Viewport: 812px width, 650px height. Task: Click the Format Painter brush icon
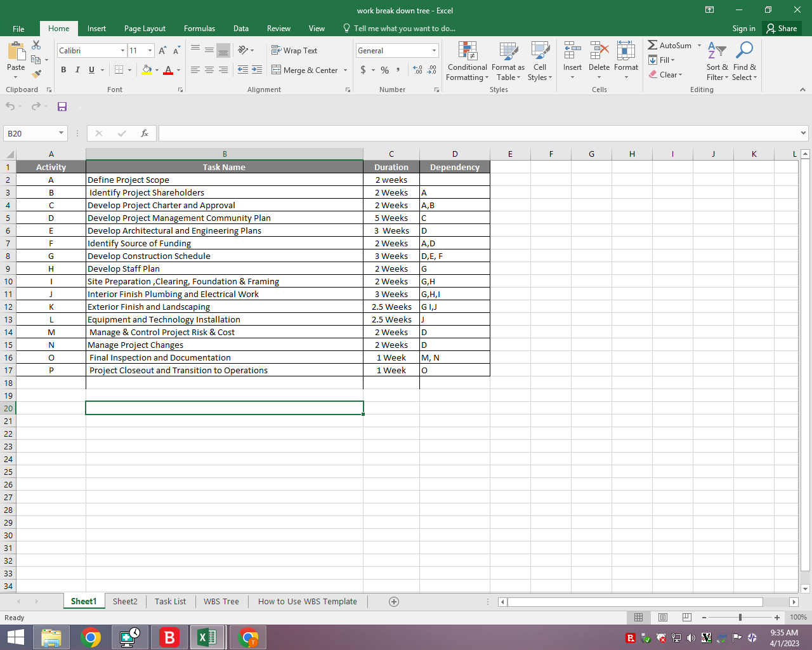(x=36, y=74)
